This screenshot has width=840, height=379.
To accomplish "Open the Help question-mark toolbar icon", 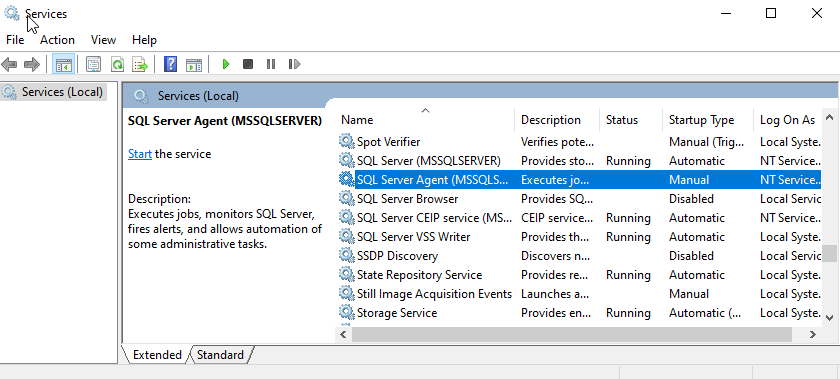I will (170, 65).
